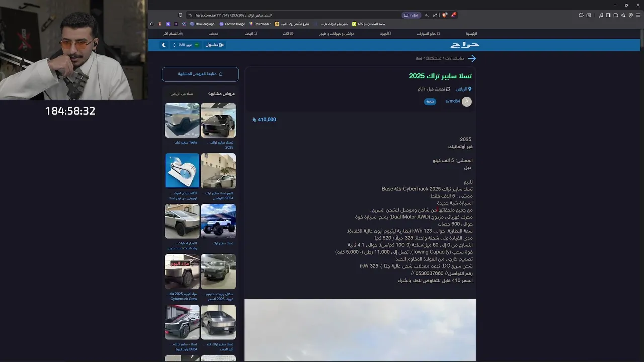
Task: Open the white showroom Cybertruck thumbnail
Action: pyautogui.click(x=218, y=120)
